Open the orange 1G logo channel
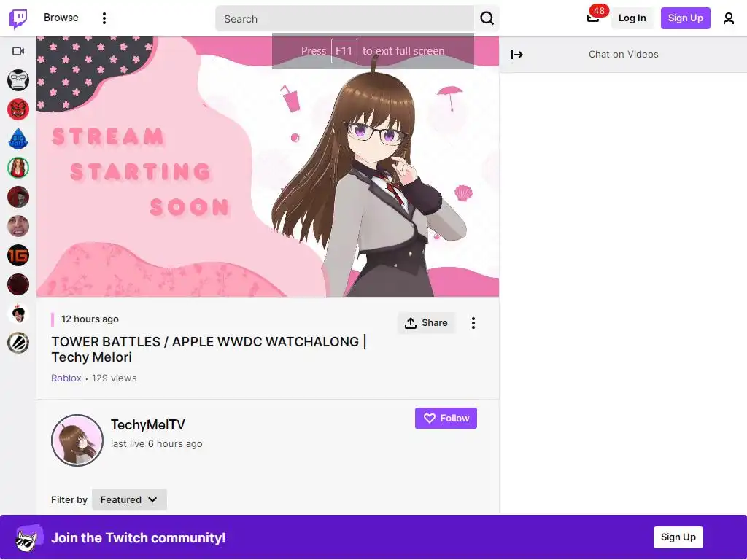 click(18, 255)
